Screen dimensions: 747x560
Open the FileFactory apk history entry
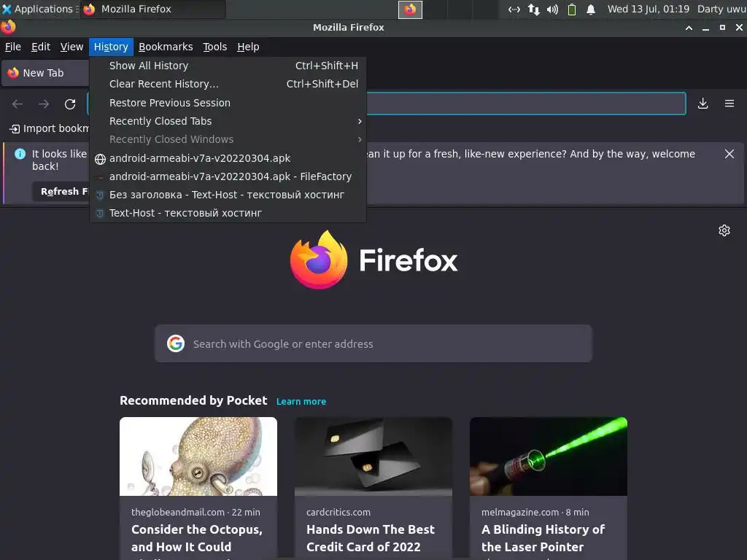(x=228, y=176)
